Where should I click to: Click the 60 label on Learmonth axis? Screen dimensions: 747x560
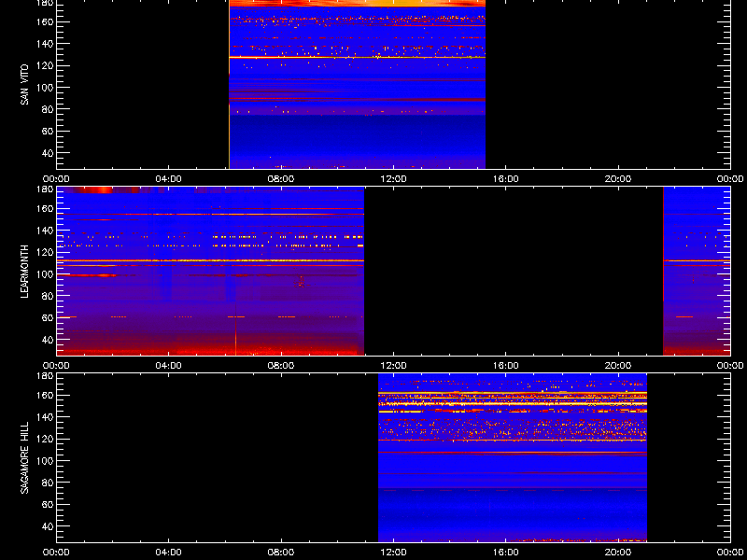(x=48, y=318)
